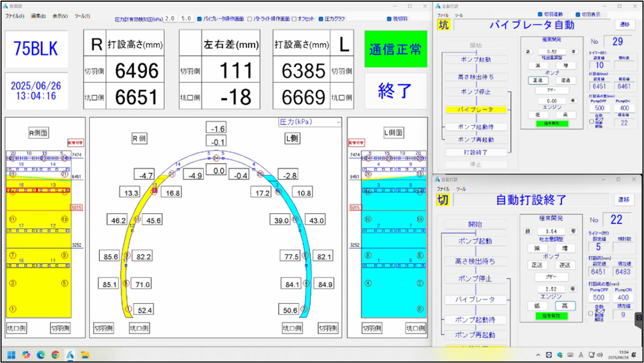
Task: Toggle the 圧力グラフ checkbox
Action: pos(321,19)
